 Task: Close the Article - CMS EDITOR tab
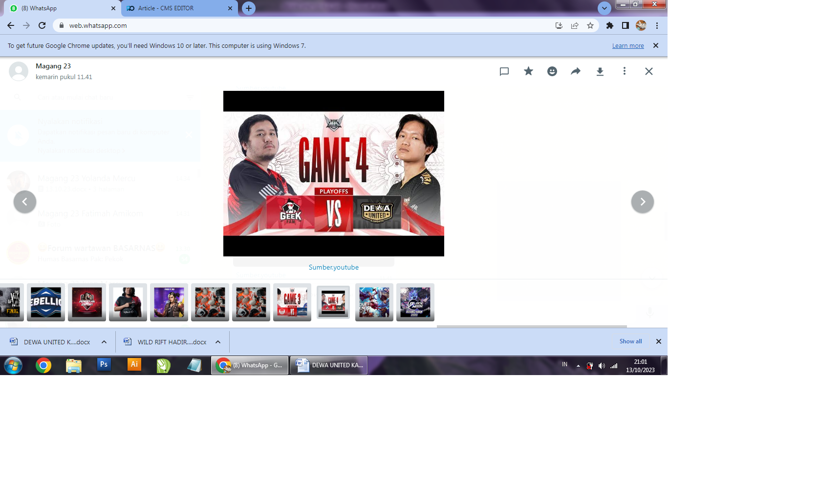(230, 8)
